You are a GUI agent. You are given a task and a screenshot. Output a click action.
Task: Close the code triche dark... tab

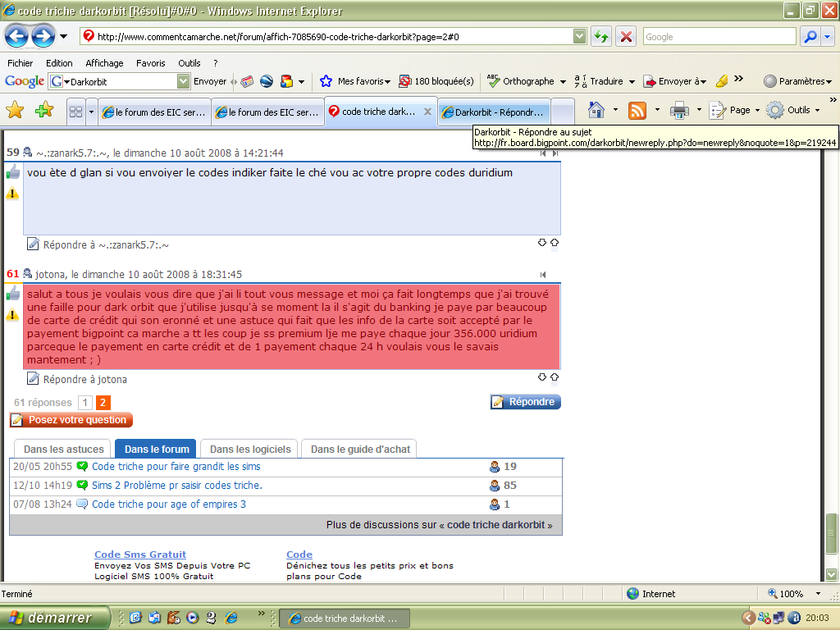(427, 112)
